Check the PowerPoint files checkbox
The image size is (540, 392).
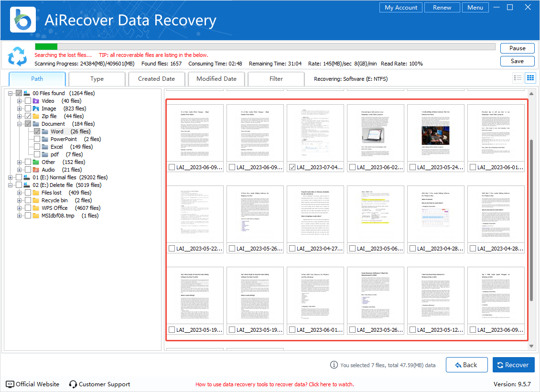[x=37, y=139]
